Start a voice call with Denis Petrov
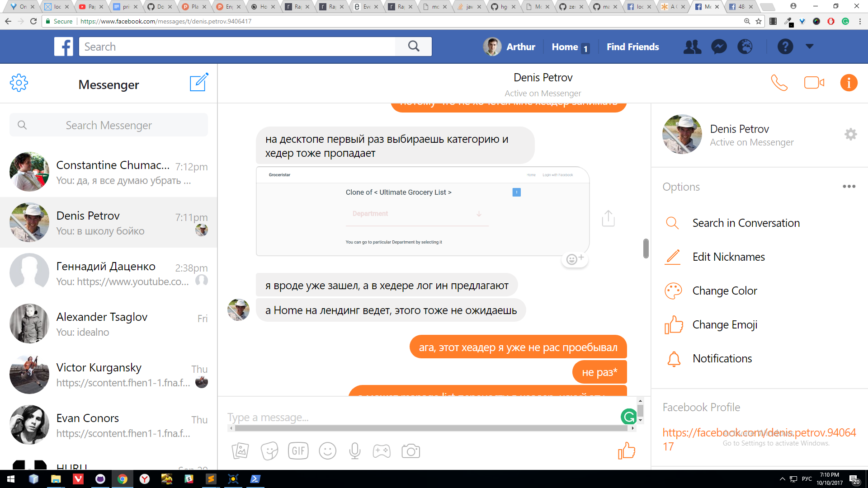Screen dimensions: 868x488 coord(779,83)
